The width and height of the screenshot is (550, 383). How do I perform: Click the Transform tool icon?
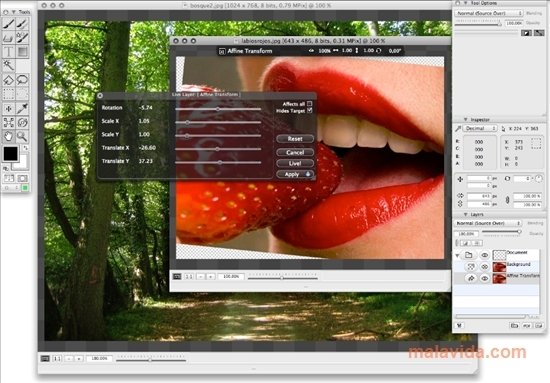(8, 122)
